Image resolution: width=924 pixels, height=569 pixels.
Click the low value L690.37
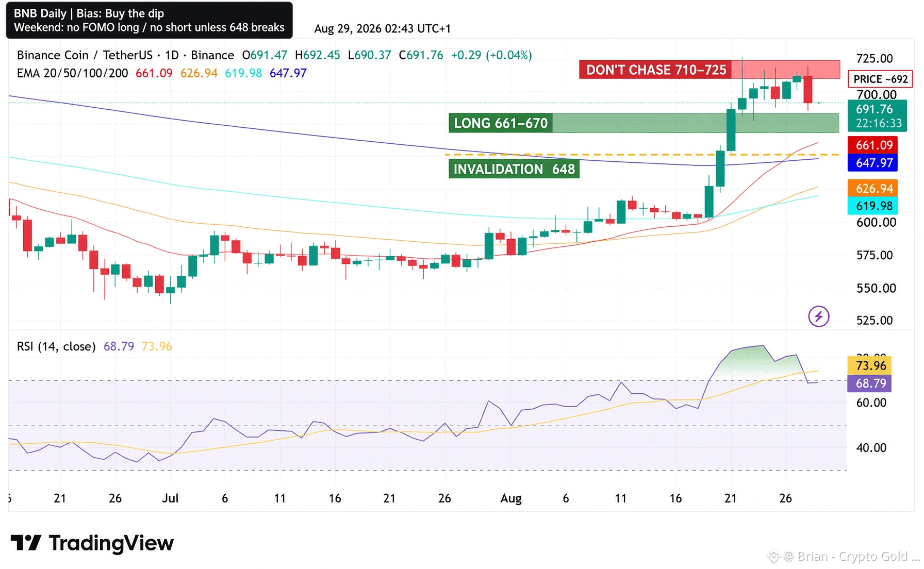click(x=370, y=55)
